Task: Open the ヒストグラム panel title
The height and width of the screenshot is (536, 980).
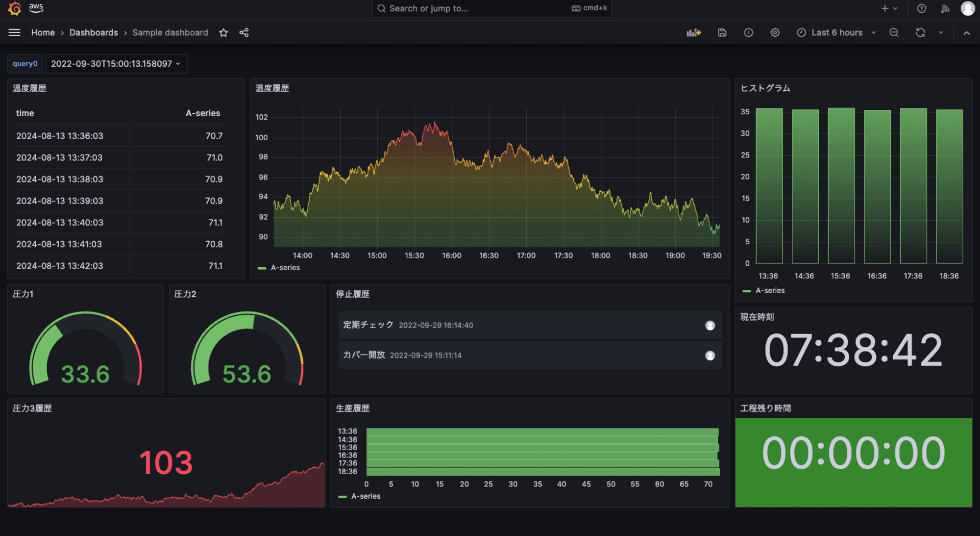Action: click(x=765, y=88)
